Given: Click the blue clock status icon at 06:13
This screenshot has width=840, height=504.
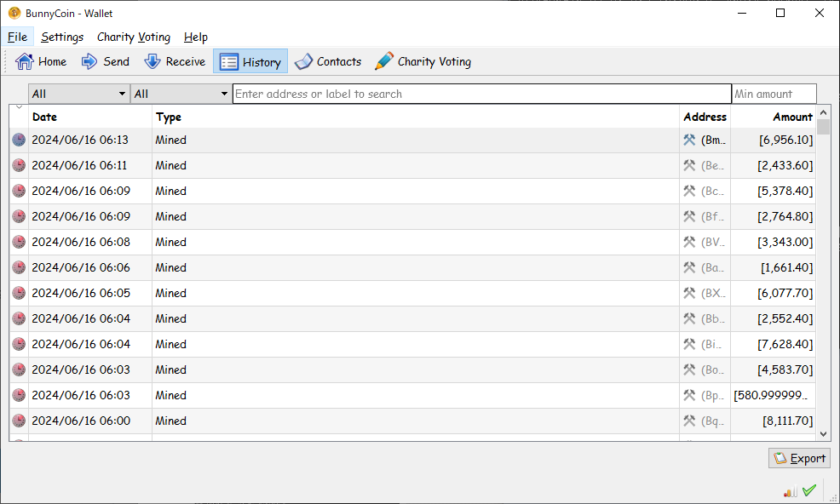Looking at the screenshot, I should point(19,140).
